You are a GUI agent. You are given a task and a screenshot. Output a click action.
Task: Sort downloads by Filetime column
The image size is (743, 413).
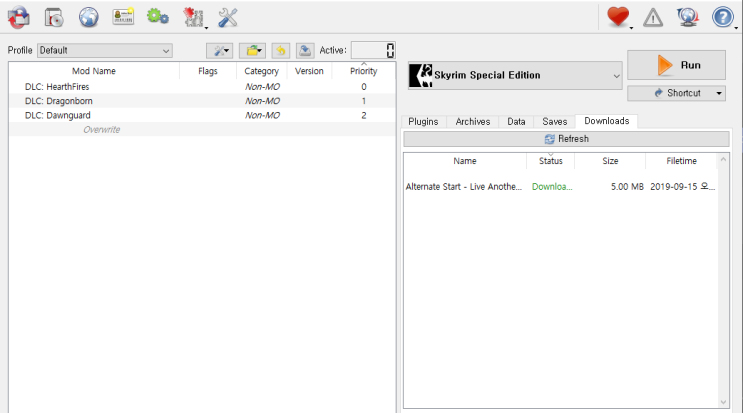[681, 161]
